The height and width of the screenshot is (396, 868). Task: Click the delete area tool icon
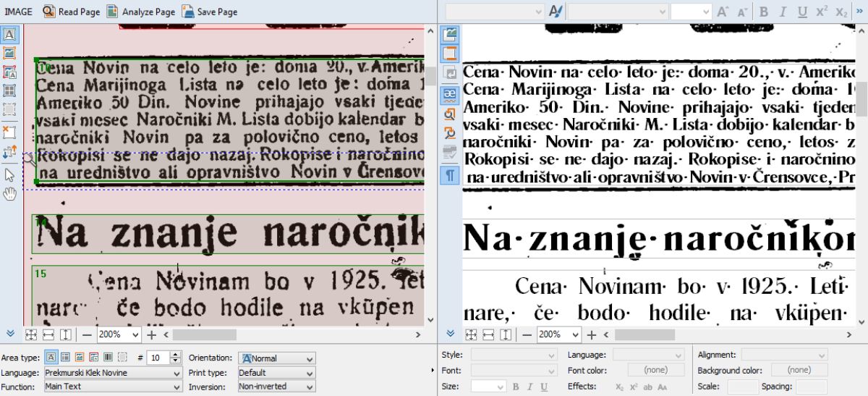click(x=10, y=132)
